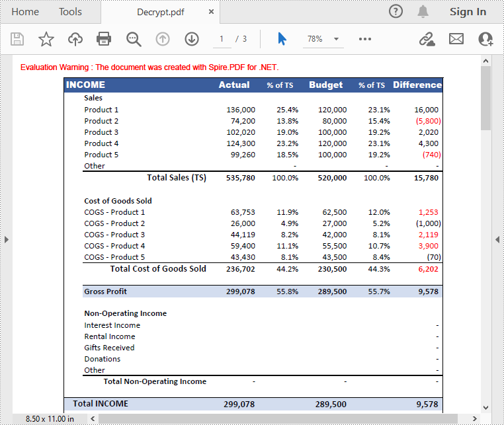Click the Sign In link
Screen dimensions: 504x425
coord(468,12)
